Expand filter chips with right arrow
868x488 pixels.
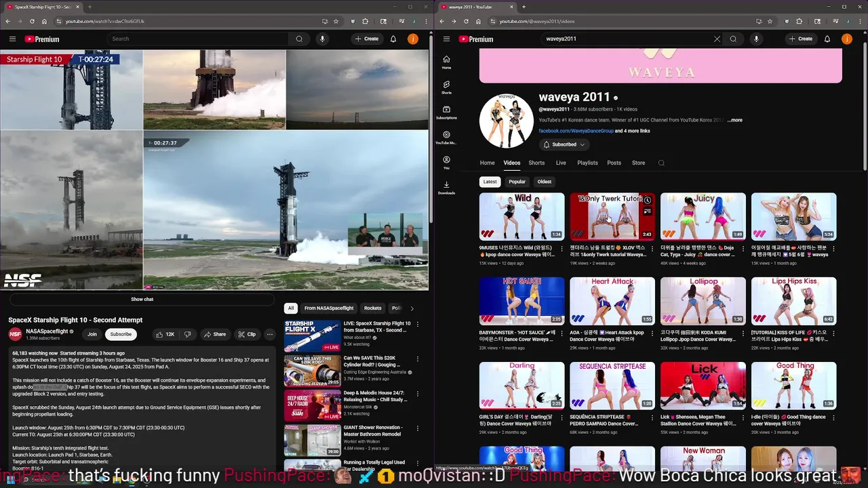(412, 308)
